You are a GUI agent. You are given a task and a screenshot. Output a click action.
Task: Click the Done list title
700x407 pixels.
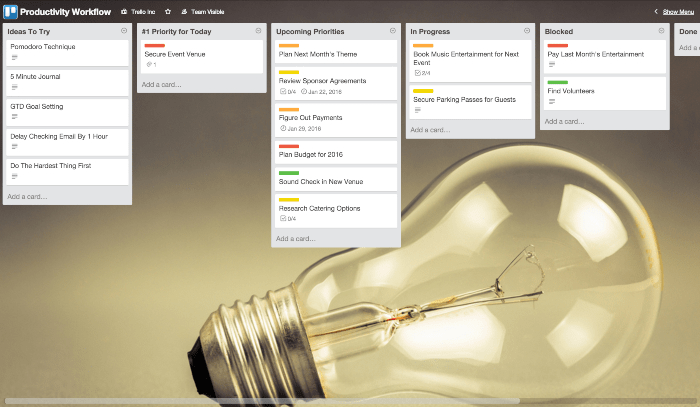pos(688,31)
